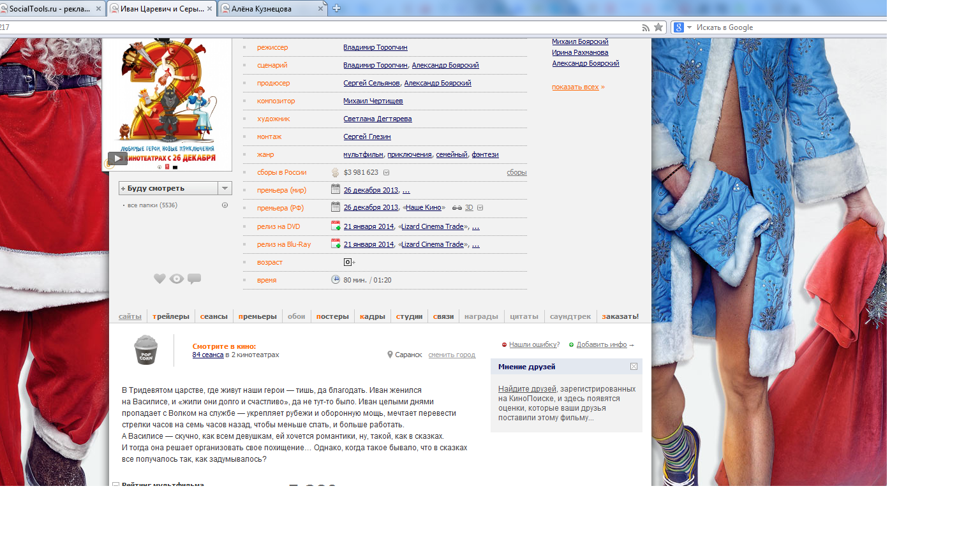Open все папки (5536) folder list

tap(152, 205)
